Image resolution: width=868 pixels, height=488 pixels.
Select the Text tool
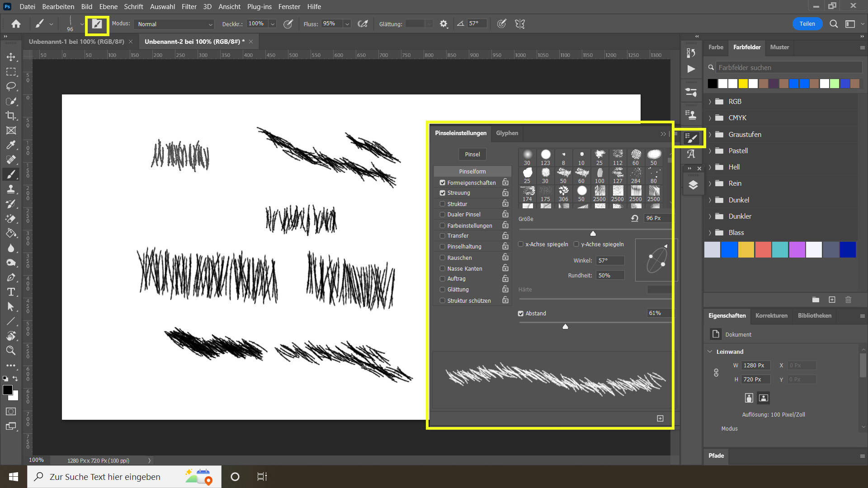click(x=11, y=292)
